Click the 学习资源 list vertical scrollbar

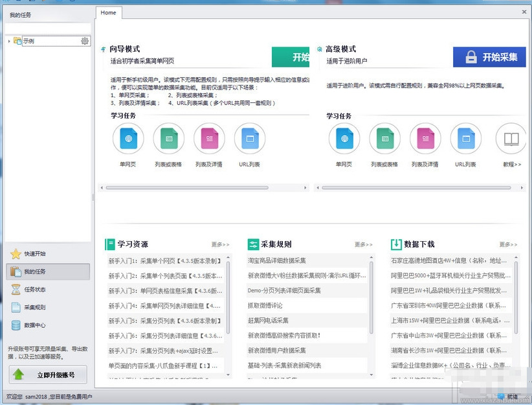[x=228, y=292]
